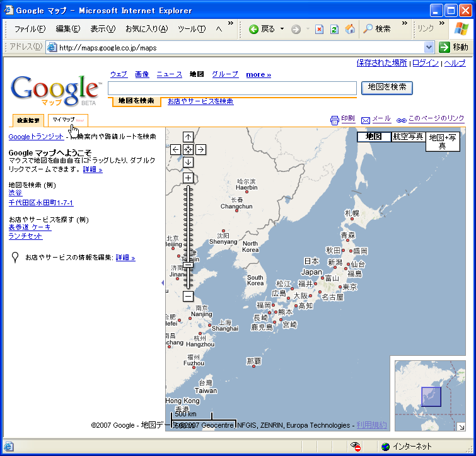Open the 編集(E) menu
This screenshot has height=456, width=476.
coord(67,29)
